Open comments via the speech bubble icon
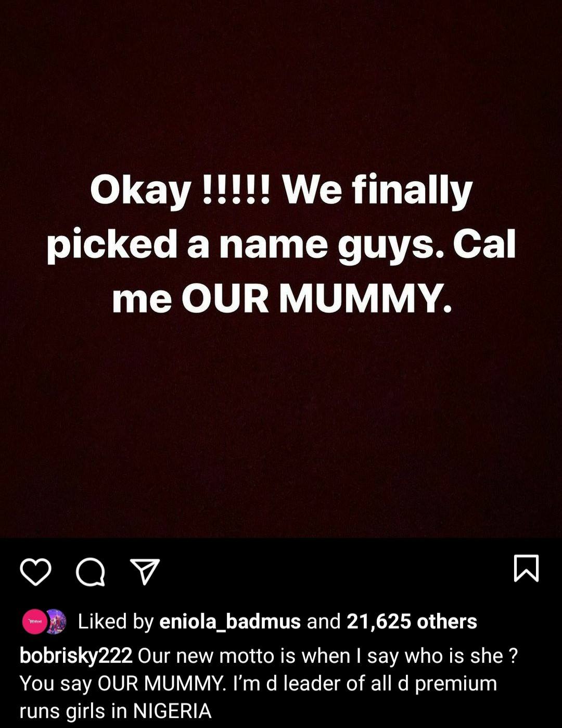Viewport: 562px width, 728px height. tap(91, 572)
